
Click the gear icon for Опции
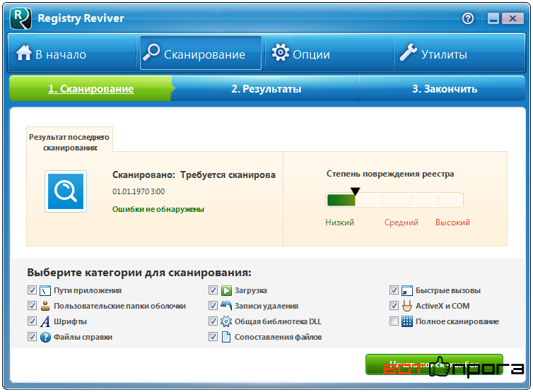click(x=280, y=53)
